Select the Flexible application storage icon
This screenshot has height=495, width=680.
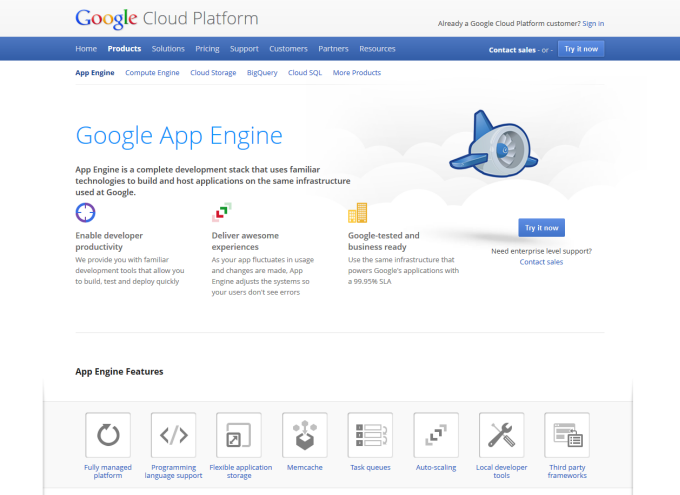coord(239,435)
